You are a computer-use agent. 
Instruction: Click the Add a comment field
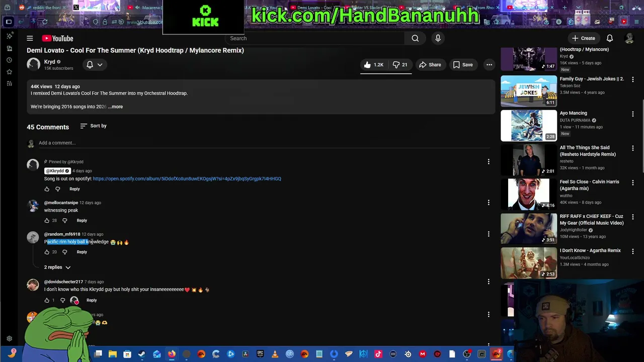click(264, 143)
